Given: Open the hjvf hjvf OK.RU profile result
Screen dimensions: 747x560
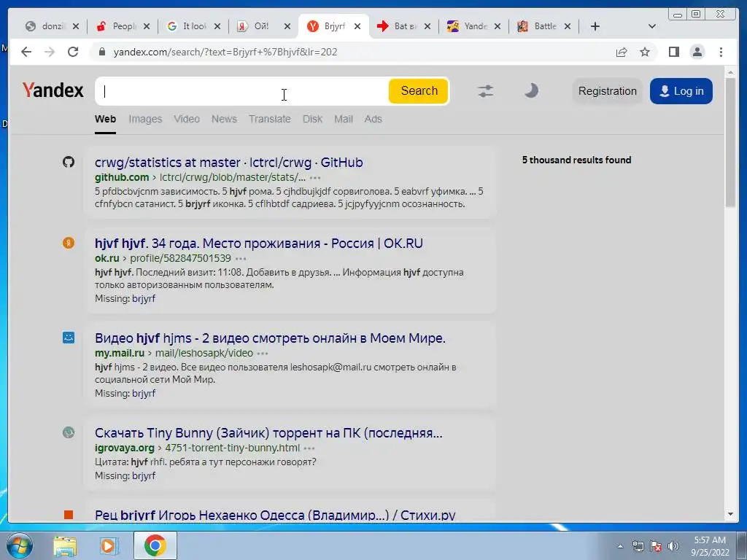Looking at the screenshot, I should click(259, 244).
